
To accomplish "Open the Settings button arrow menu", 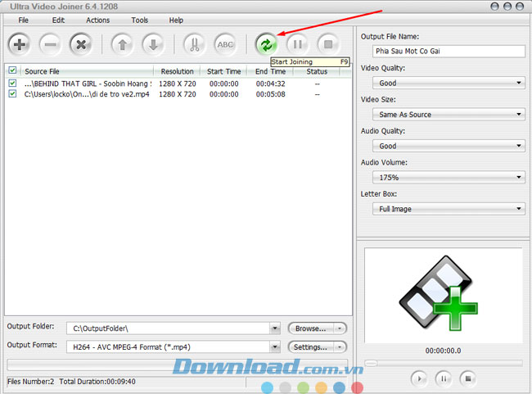I will coord(340,347).
